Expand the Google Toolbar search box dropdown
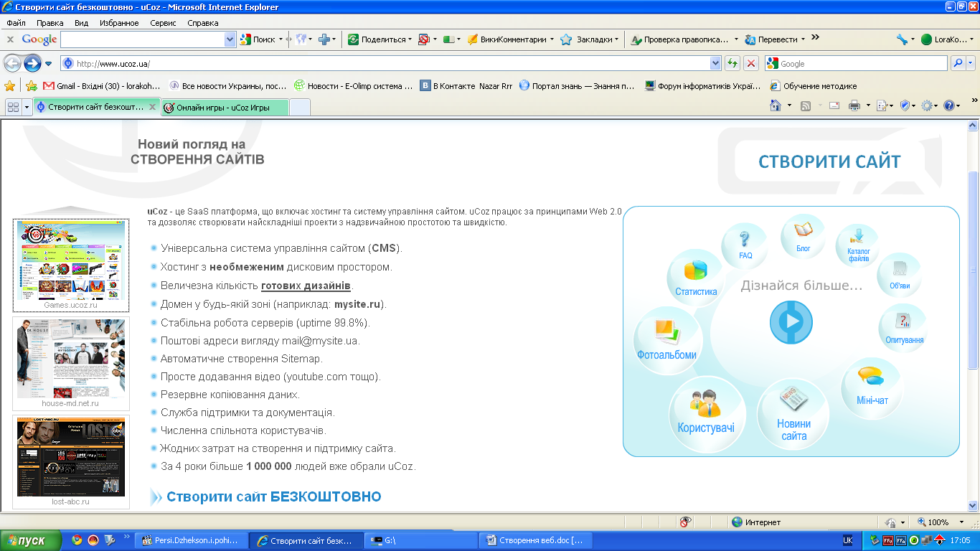Screen dimensions: 980x551 click(230, 39)
